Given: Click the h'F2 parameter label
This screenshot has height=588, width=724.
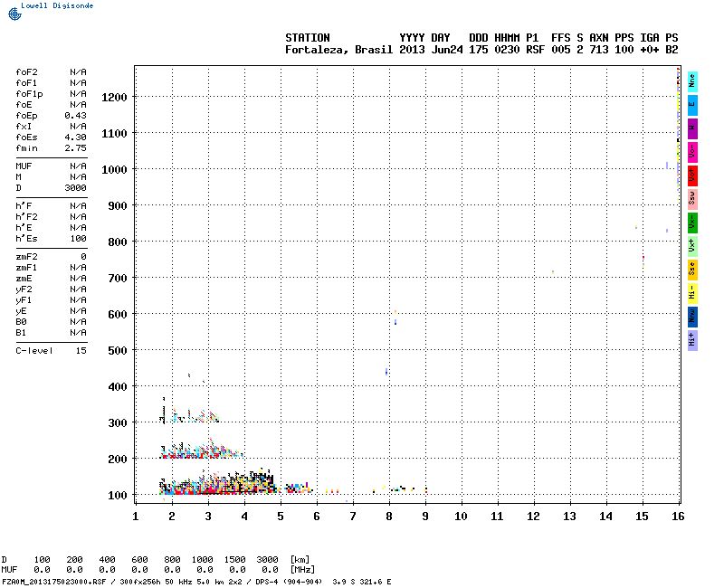Looking at the screenshot, I should click(26, 217).
